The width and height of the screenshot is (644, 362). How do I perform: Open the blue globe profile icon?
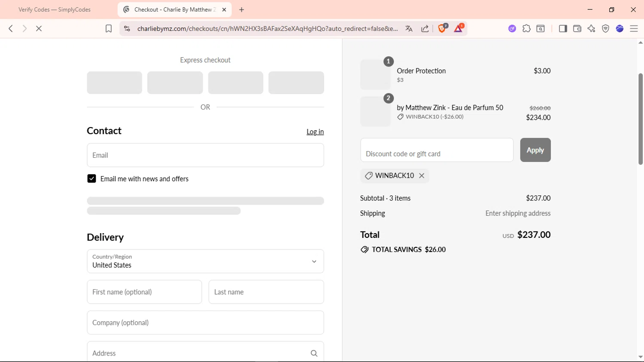tap(620, 28)
